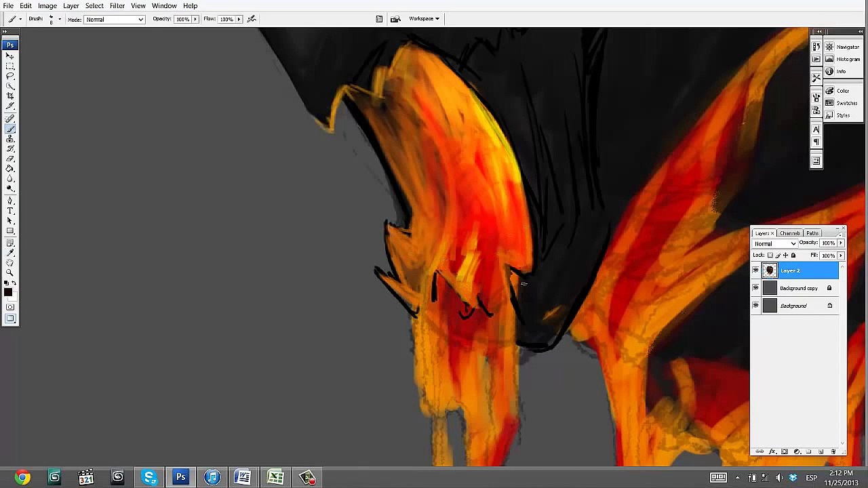868x488 pixels.
Task: Select the Crop tool
Action: click(x=10, y=96)
